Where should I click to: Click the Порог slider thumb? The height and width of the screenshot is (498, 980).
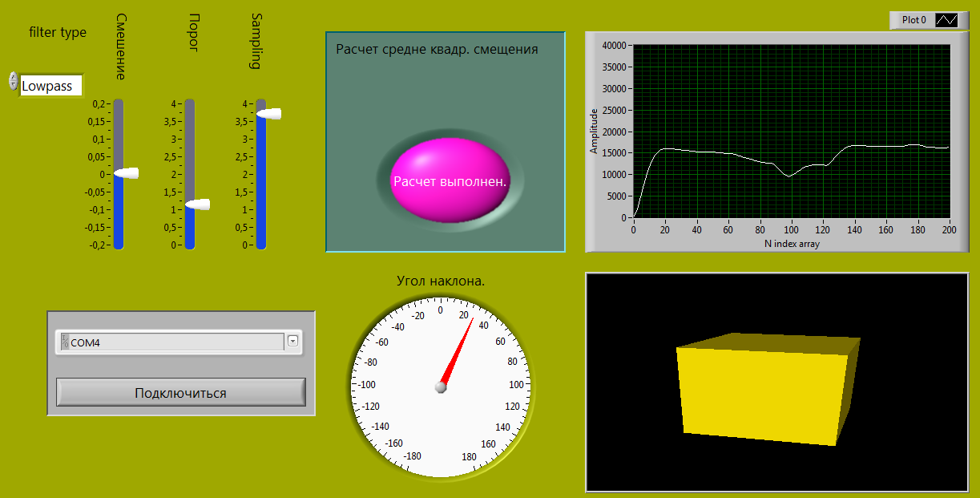[x=197, y=204]
